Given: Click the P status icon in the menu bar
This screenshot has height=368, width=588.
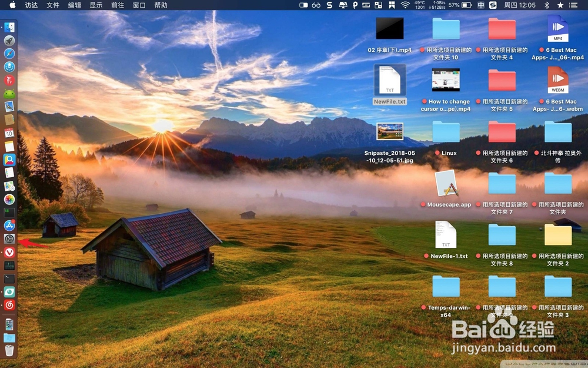Looking at the screenshot, I should 354,6.
